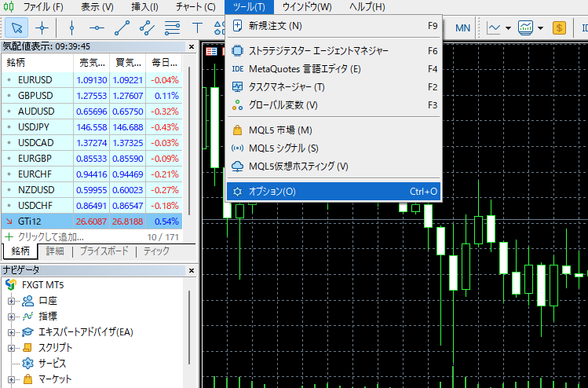
Task: Expand the エキスパートアドバイザ(EA) node
Action: [x=12, y=332]
